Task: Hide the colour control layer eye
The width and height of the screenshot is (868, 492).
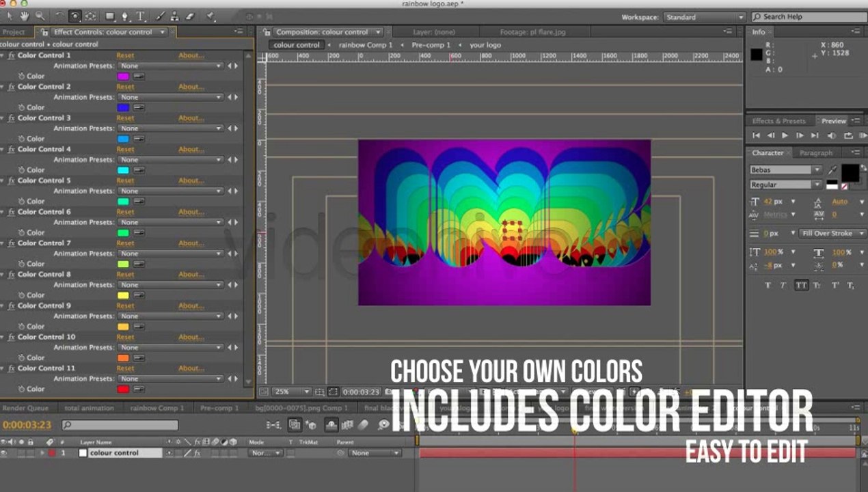Action: (4, 453)
